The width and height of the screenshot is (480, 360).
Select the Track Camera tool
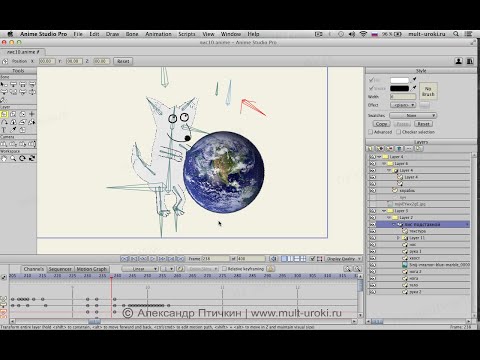coord(4,144)
